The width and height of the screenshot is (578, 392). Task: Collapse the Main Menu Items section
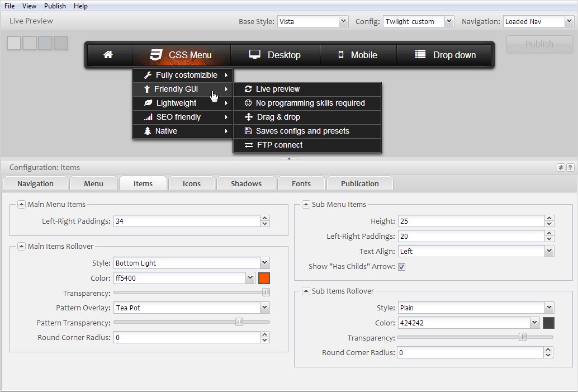21,205
